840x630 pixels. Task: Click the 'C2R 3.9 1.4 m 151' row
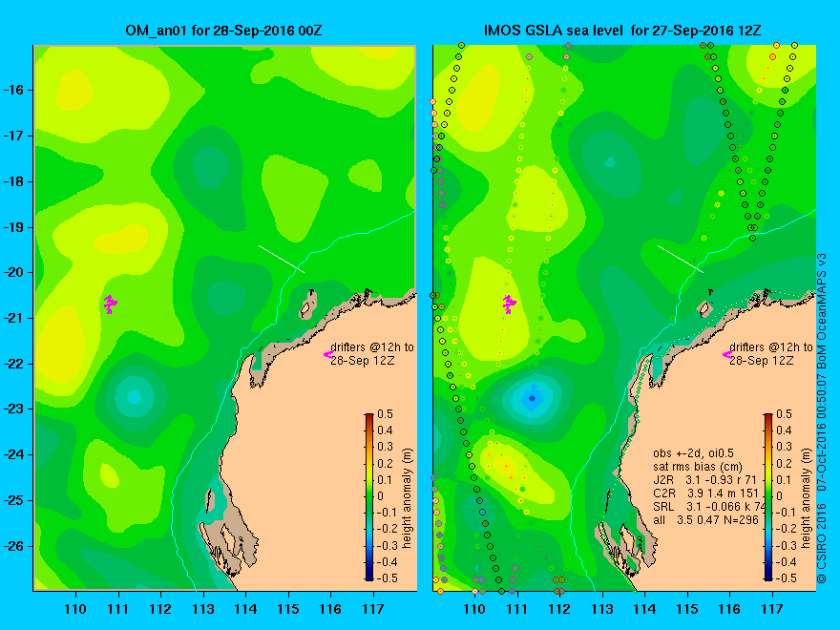(x=705, y=493)
